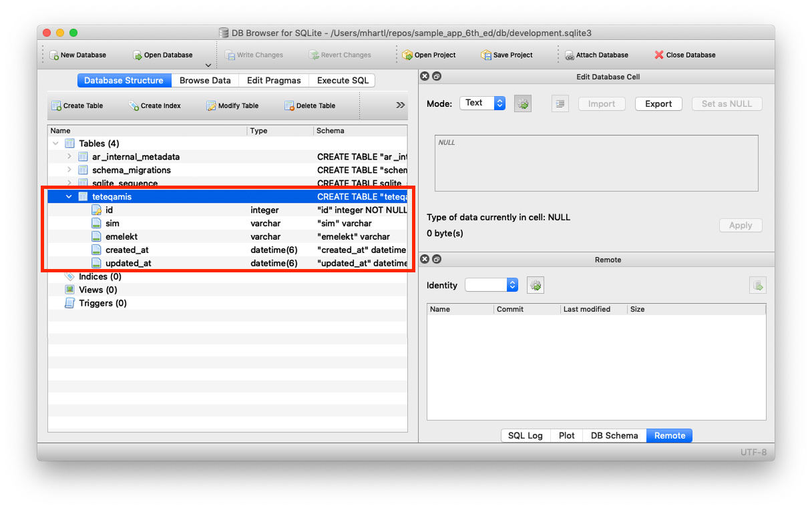Click the sim field icon
The width and height of the screenshot is (812, 510).
pos(96,224)
